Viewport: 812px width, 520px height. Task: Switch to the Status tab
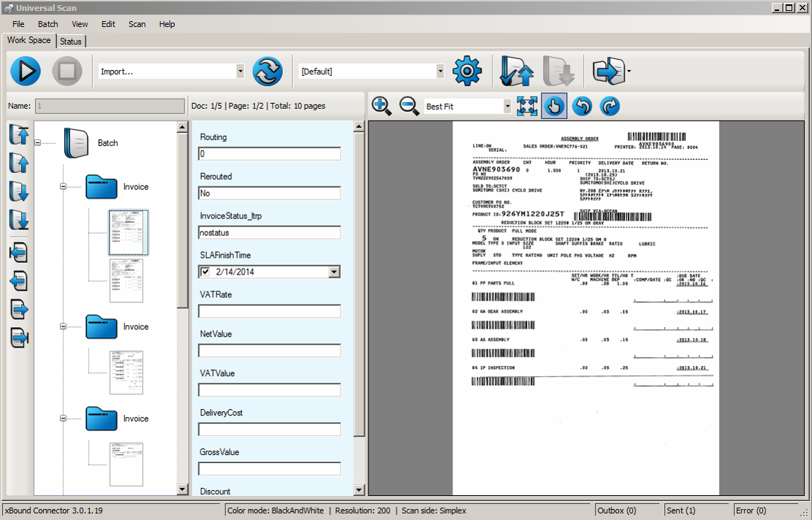(71, 42)
